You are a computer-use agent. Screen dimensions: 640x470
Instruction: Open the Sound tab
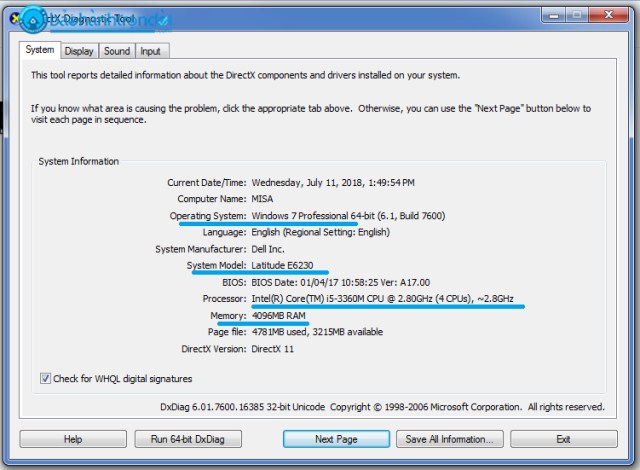click(x=117, y=51)
